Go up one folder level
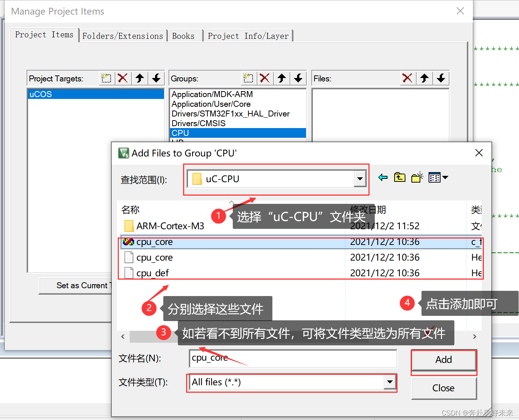 (400, 178)
